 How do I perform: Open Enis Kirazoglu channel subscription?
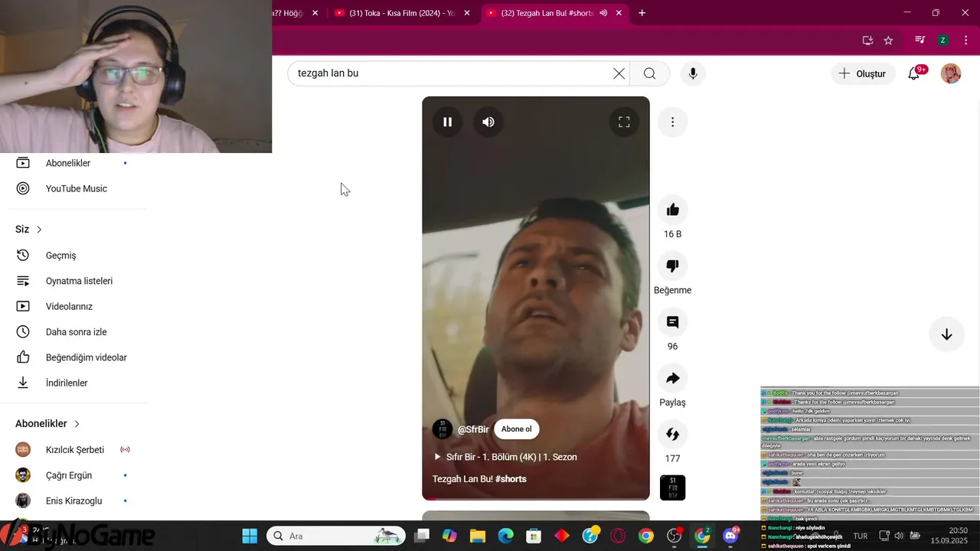point(73,500)
